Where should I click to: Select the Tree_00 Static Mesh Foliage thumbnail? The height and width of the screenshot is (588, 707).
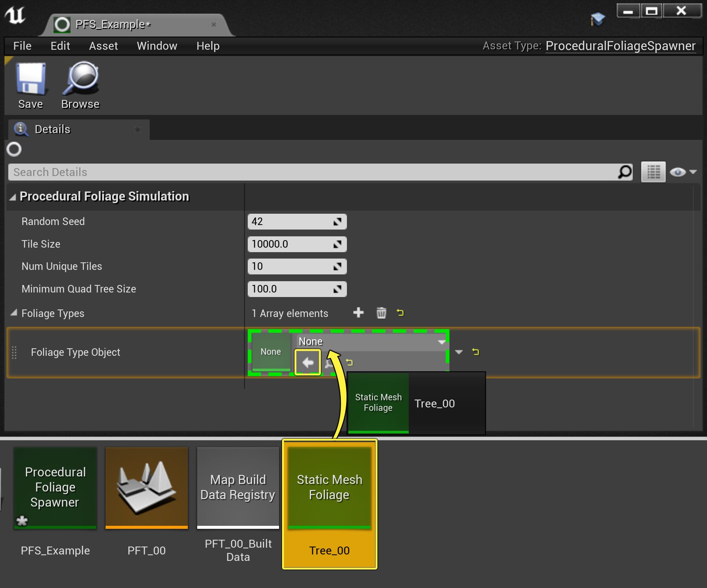coord(329,488)
